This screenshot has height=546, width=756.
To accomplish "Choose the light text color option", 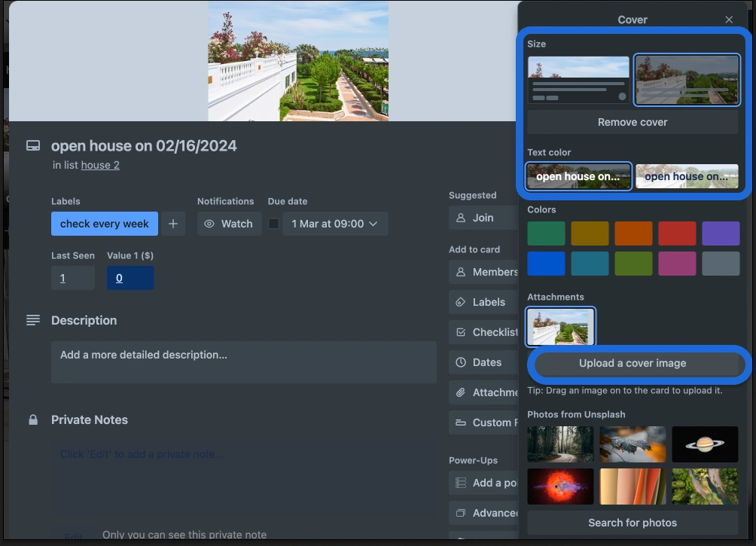I will tap(578, 176).
